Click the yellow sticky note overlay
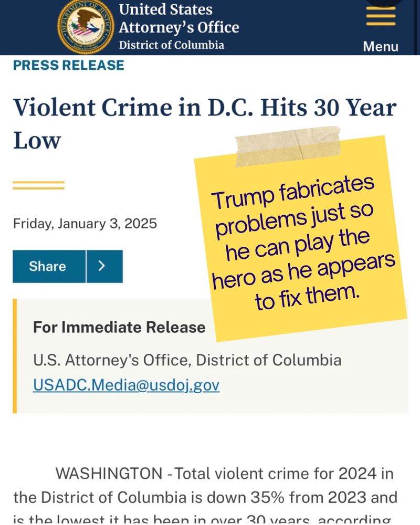This screenshot has width=420, height=525. pos(300,238)
